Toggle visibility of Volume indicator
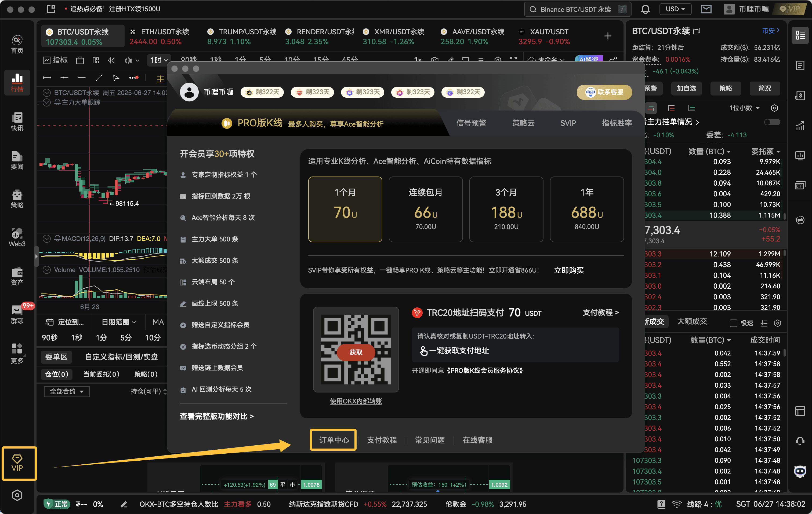Image resolution: width=812 pixels, height=514 pixels. pyautogui.click(x=47, y=270)
